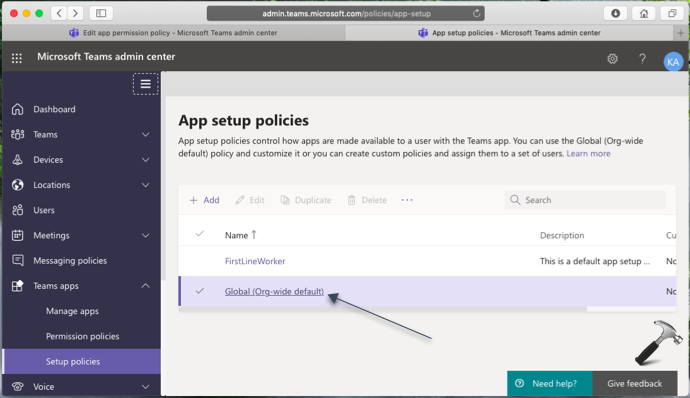Click the Safari back arrow

(59, 13)
